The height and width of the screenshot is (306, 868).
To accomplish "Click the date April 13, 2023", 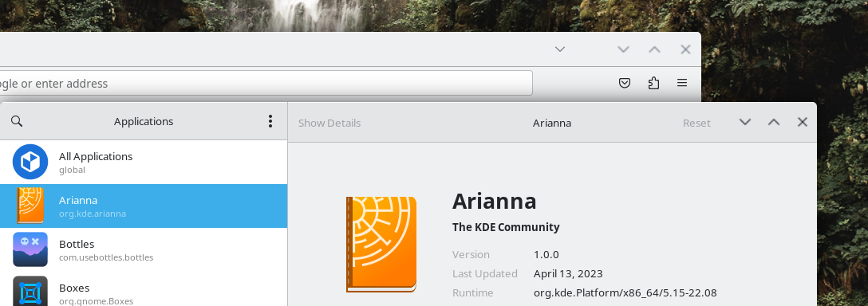I will pyautogui.click(x=568, y=273).
